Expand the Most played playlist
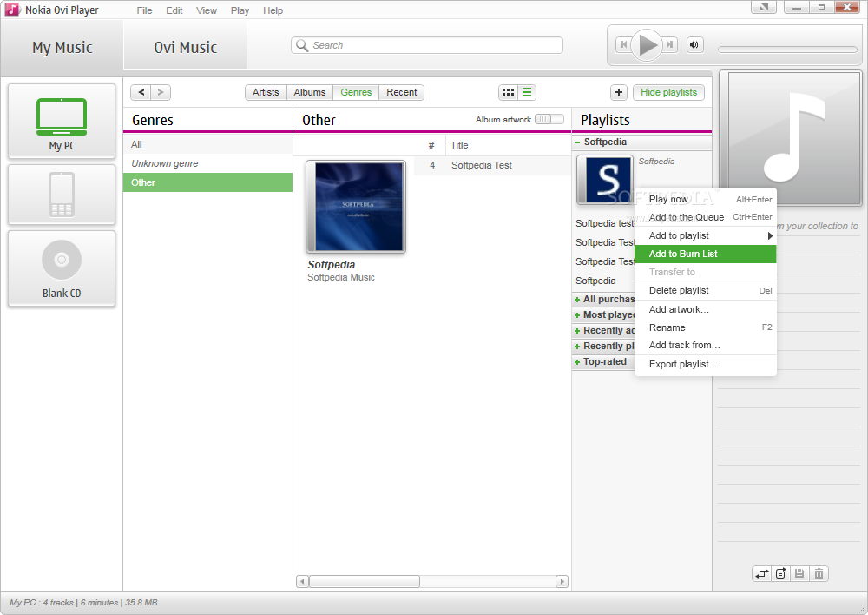This screenshot has height=615, width=868. [x=577, y=315]
